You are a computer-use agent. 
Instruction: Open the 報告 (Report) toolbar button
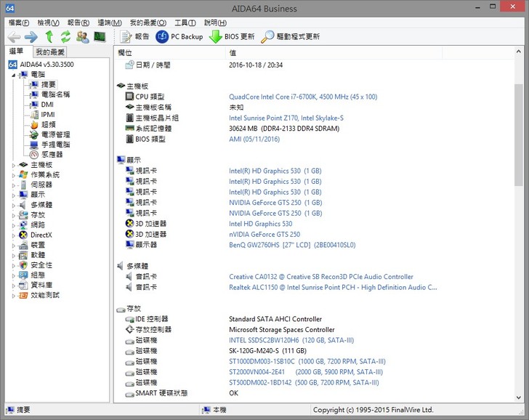point(134,36)
